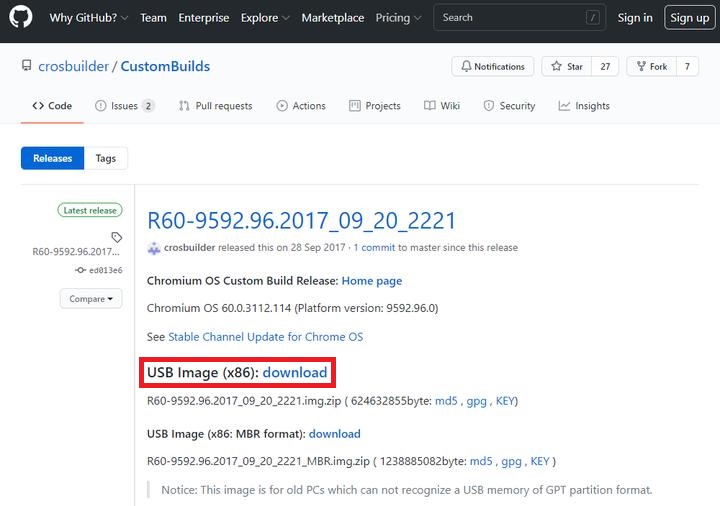Open the Pull requests tab
The width and height of the screenshot is (720, 506).
pos(215,106)
